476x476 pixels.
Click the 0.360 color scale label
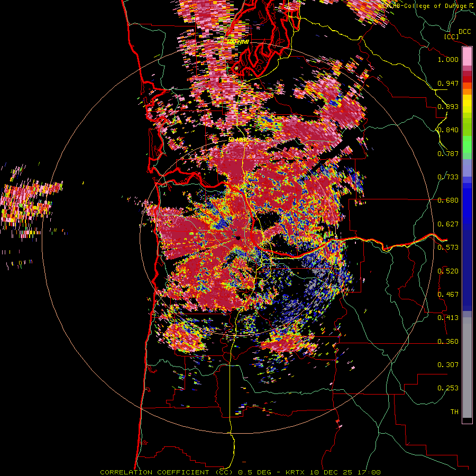(448, 342)
